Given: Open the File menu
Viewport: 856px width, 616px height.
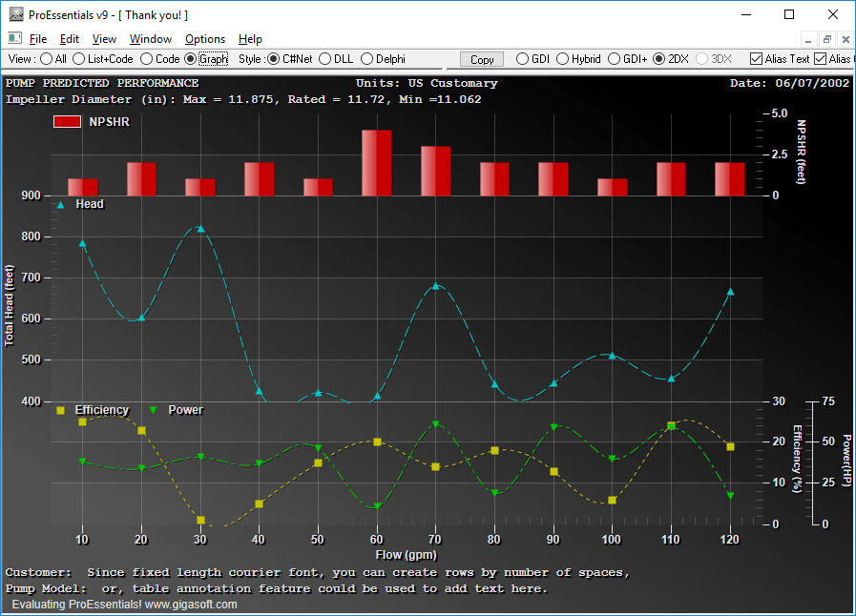Looking at the screenshot, I should pos(38,39).
